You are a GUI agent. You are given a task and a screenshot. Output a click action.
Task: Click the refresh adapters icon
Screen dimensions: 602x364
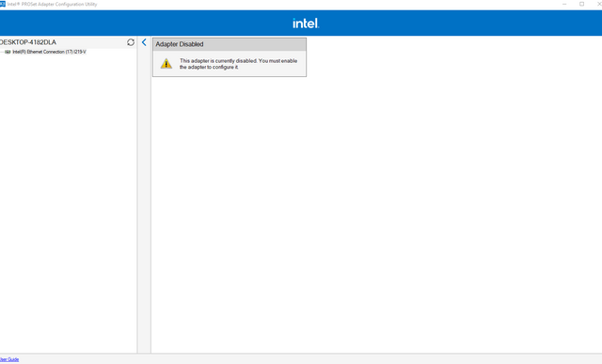coord(131,42)
